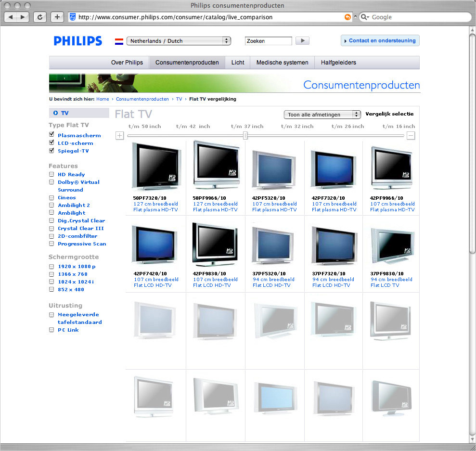Reload the page with the refresh button
This screenshot has width=476, height=451.
40,17
